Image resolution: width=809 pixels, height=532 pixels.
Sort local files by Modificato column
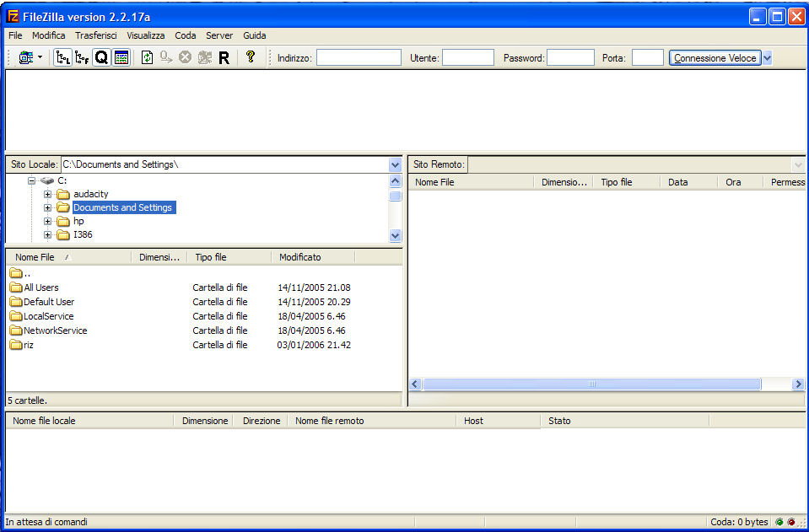313,256
